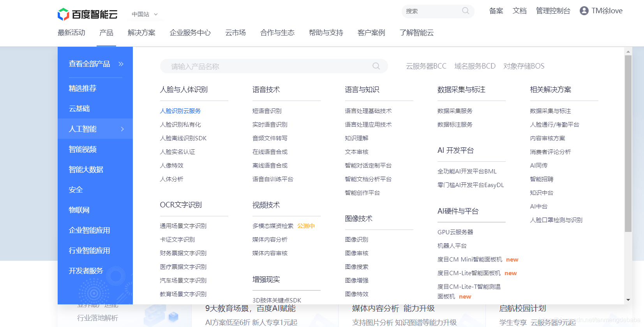Open the 产品 nav menu
The height and width of the screenshot is (327, 644).
click(106, 33)
